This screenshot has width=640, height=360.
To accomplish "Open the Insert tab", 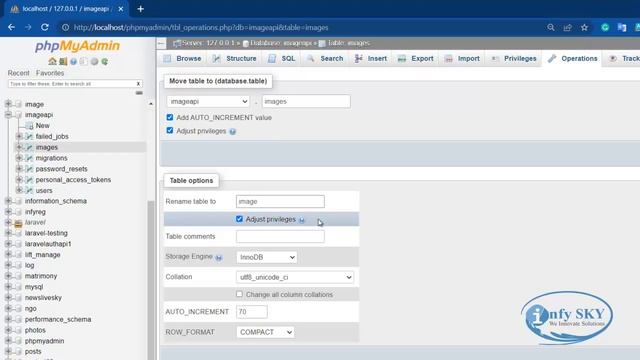I will 371,59.
